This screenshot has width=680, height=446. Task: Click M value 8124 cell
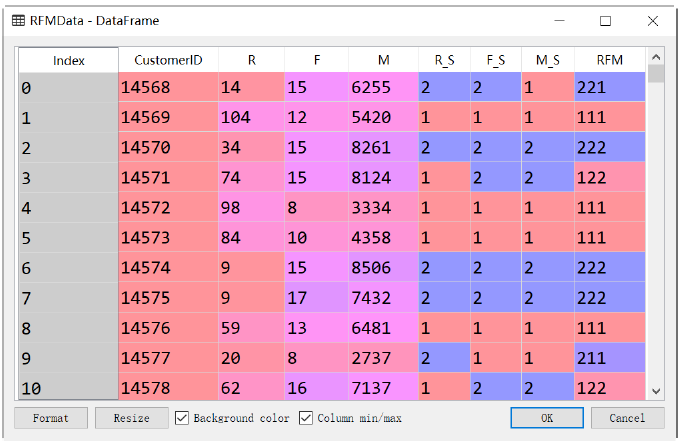coord(383,177)
